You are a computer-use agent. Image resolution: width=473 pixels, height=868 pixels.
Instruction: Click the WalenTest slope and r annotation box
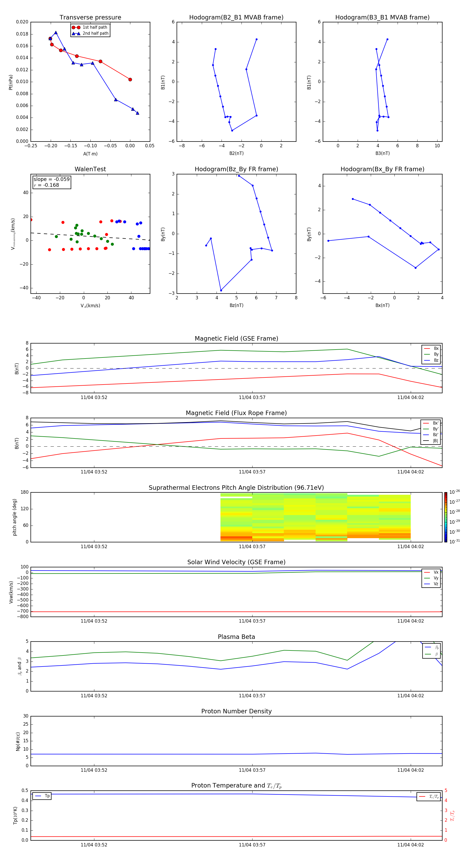(52, 182)
